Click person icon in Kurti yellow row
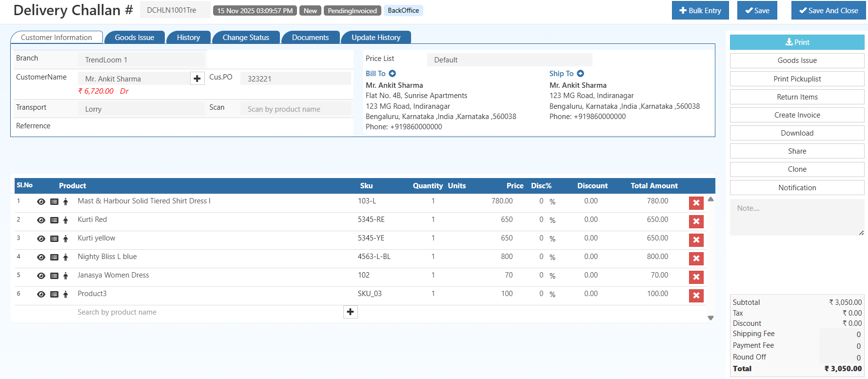This screenshot has height=379, width=868. point(65,239)
